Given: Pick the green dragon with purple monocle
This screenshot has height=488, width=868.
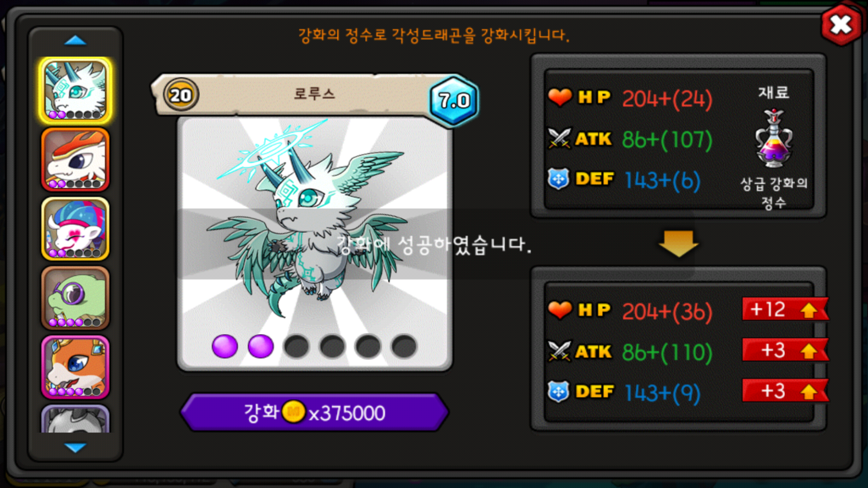Looking at the screenshot, I should pyautogui.click(x=75, y=298).
